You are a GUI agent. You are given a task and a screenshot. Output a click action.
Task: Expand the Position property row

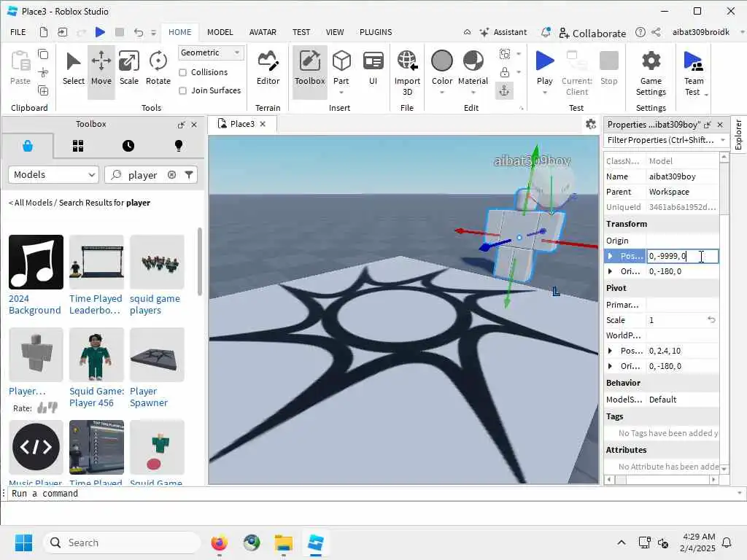coord(610,256)
